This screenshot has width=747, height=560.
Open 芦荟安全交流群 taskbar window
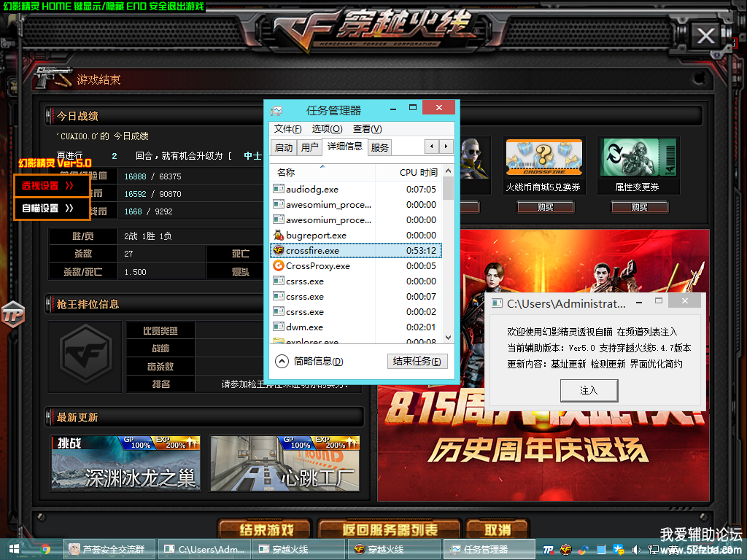(109, 549)
